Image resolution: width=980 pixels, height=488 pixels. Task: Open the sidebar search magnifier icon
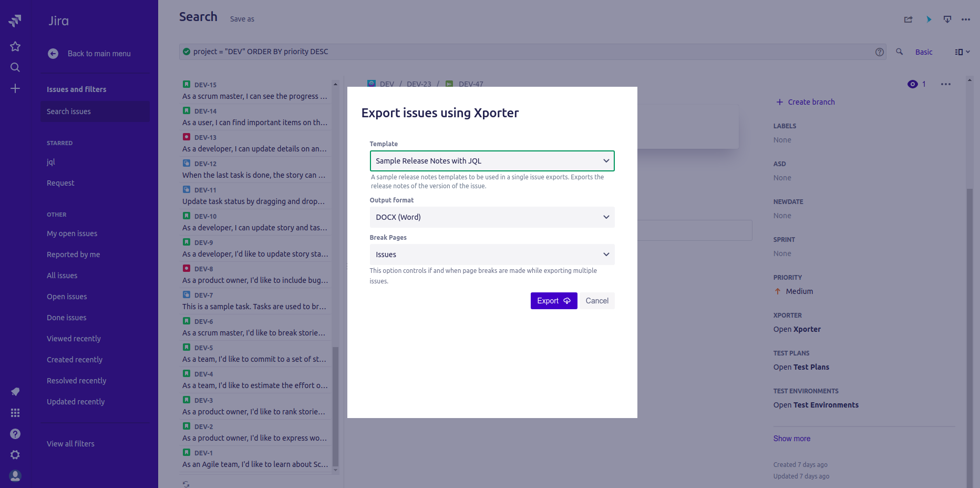[15, 67]
